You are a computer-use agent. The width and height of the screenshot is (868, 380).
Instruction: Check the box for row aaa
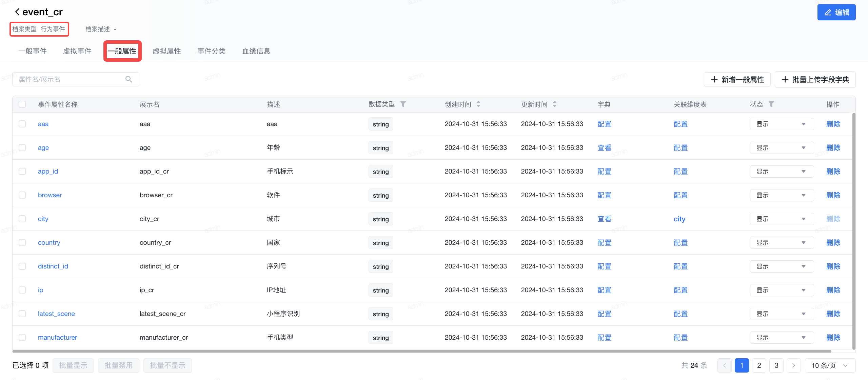(22, 124)
